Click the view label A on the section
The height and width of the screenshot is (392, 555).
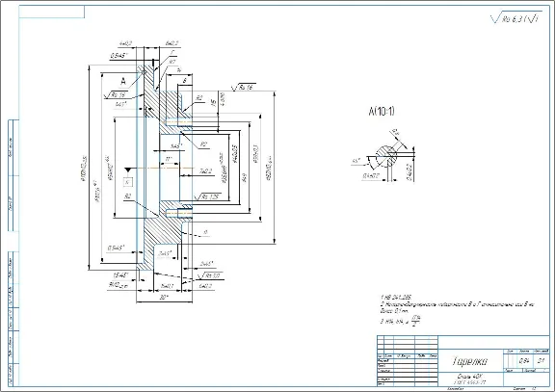click(x=122, y=81)
